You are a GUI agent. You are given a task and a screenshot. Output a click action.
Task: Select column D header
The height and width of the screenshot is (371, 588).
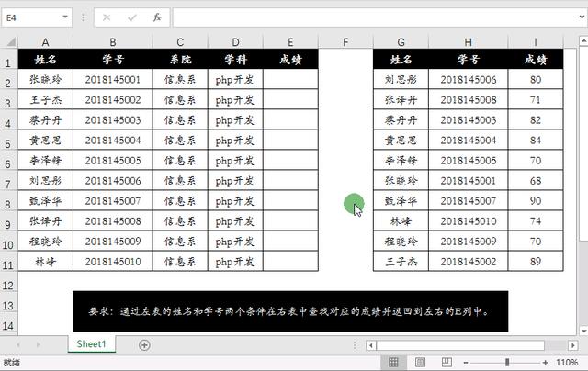pyautogui.click(x=235, y=42)
